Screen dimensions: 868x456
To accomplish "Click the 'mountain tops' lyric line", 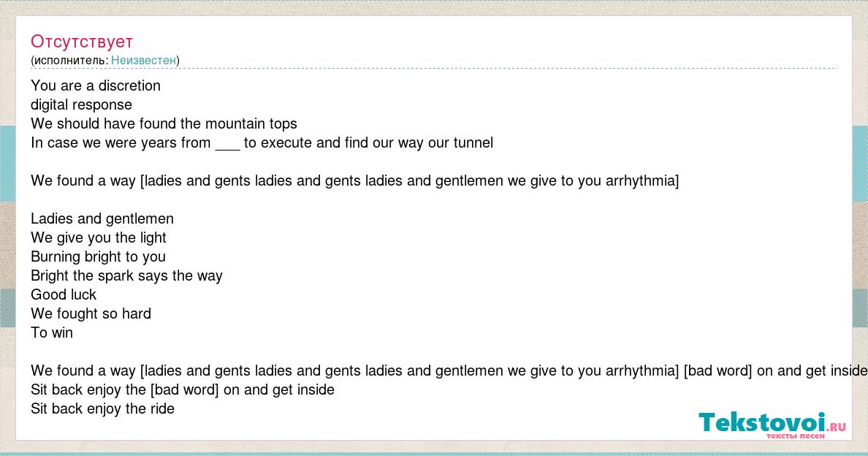I will pos(164,123).
